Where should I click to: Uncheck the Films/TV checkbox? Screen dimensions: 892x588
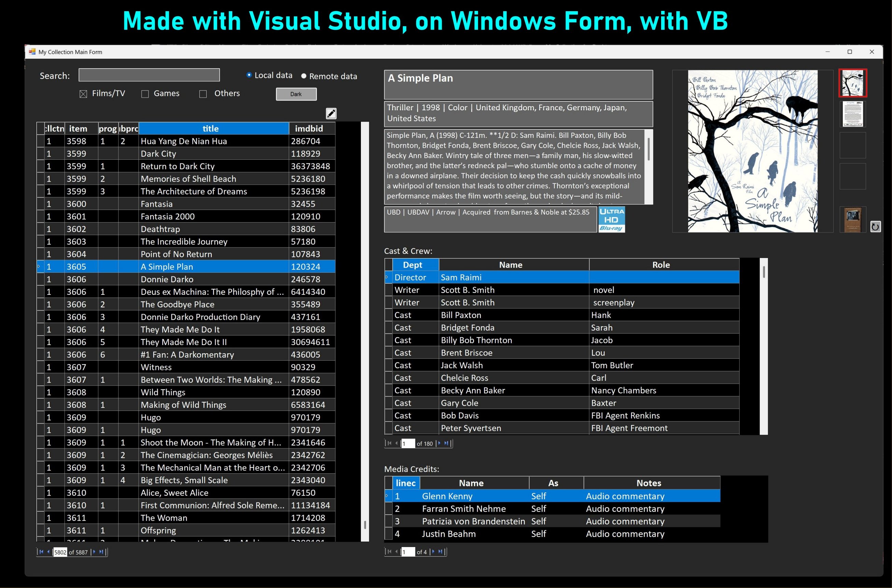point(83,94)
